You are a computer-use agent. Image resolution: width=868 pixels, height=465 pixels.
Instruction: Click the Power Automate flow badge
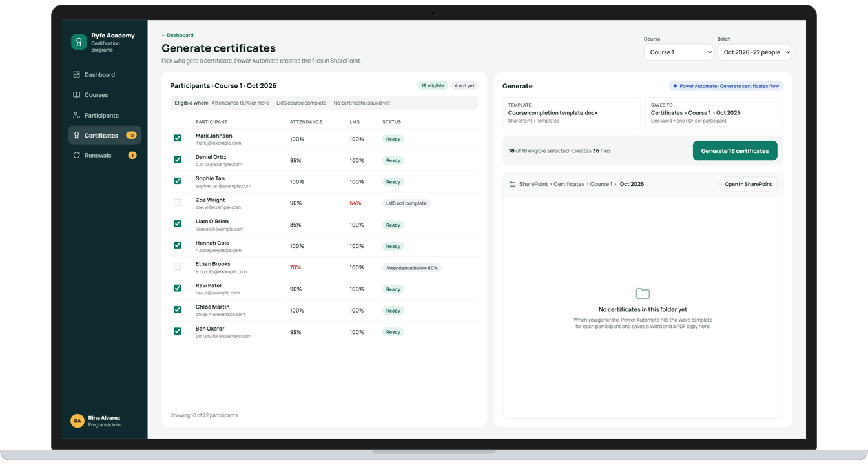pos(726,86)
